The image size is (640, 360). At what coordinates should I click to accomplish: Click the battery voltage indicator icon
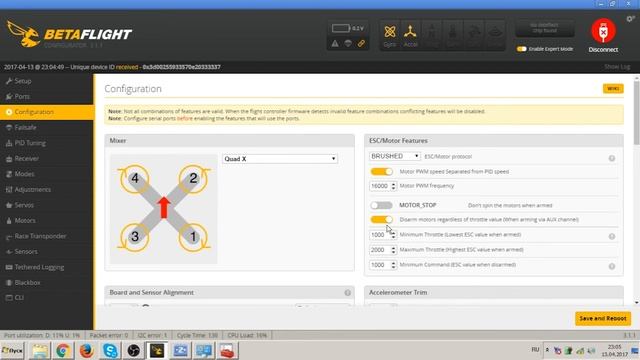point(341,28)
